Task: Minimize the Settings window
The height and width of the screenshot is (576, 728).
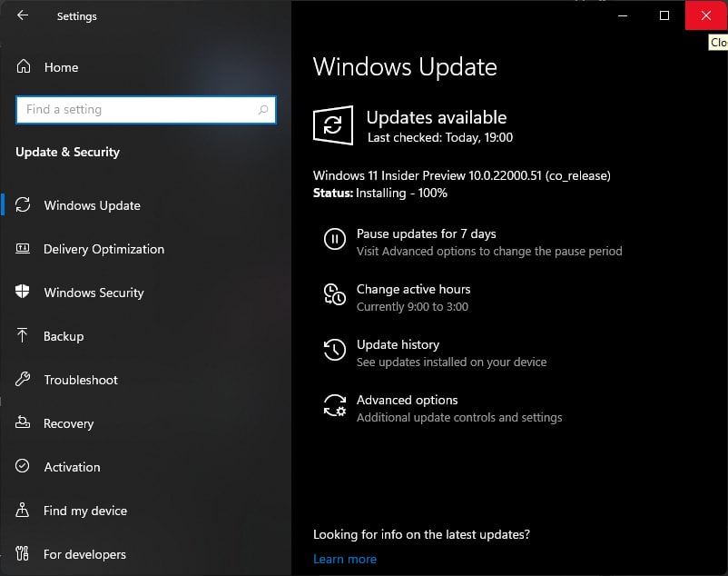Action: coord(623,15)
